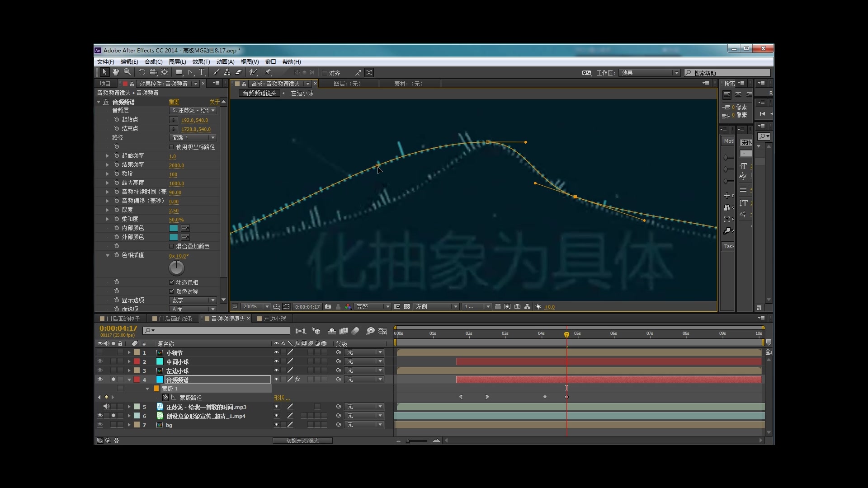Select the Rotation tool

(142, 72)
